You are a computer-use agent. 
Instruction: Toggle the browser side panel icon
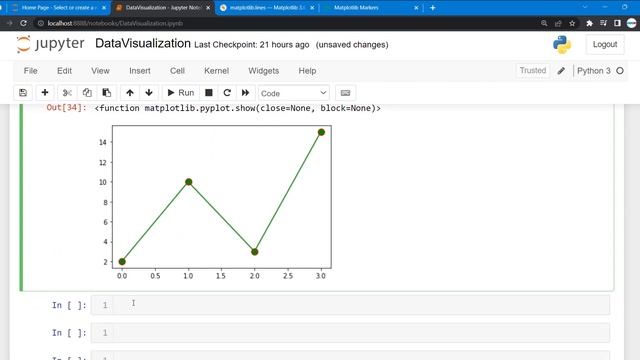click(x=617, y=23)
